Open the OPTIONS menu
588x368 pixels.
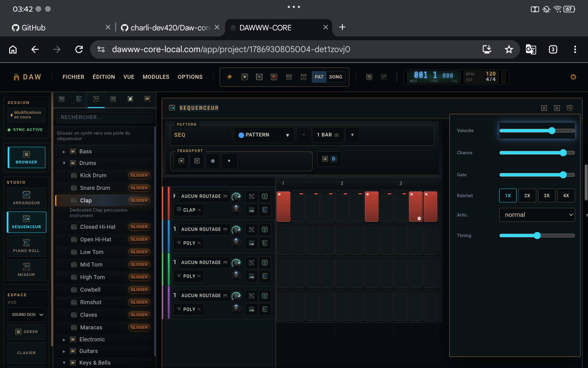point(190,77)
